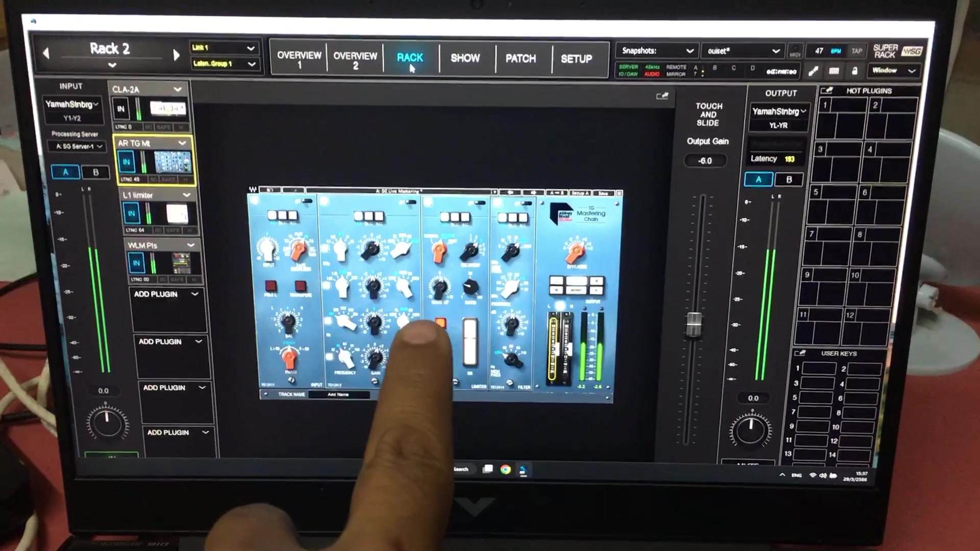Expand the Snapshots dropdown
Image resolution: width=980 pixels, height=551 pixels.
click(x=657, y=51)
